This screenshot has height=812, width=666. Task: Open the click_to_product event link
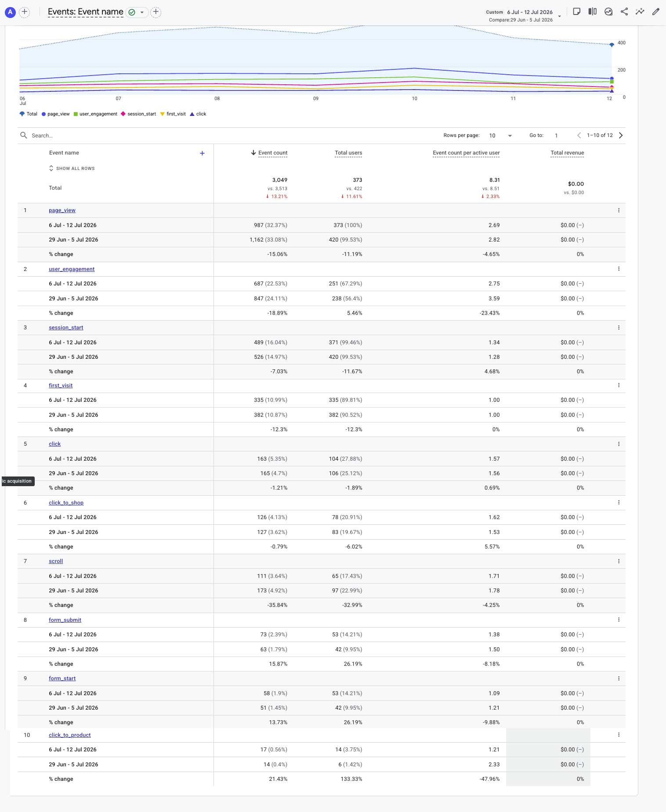[x=70, y=735]
